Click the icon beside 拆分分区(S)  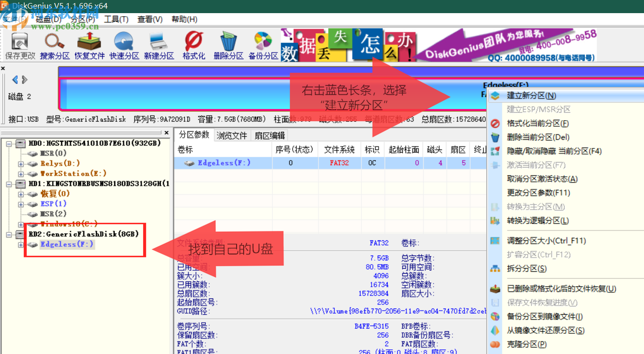click(x=495, y=269)
